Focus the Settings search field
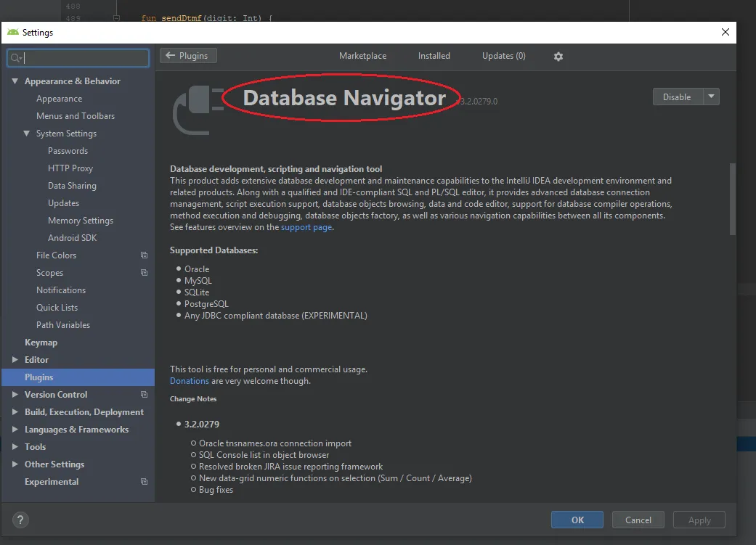 78,58
